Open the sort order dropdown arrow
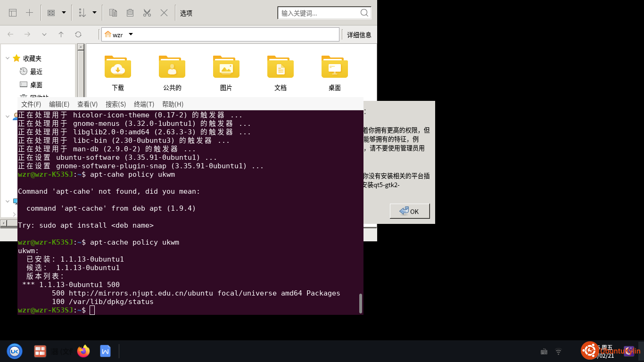The width and height of the screenshot is (644, 362). [x=94, y=13]
